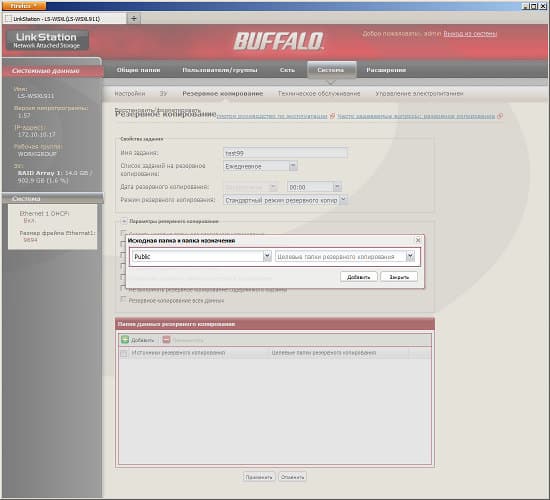The height and width of the screenshot is (500, 550).
Task: Maximize the Firefox window
Action: [x=534, y=6]
